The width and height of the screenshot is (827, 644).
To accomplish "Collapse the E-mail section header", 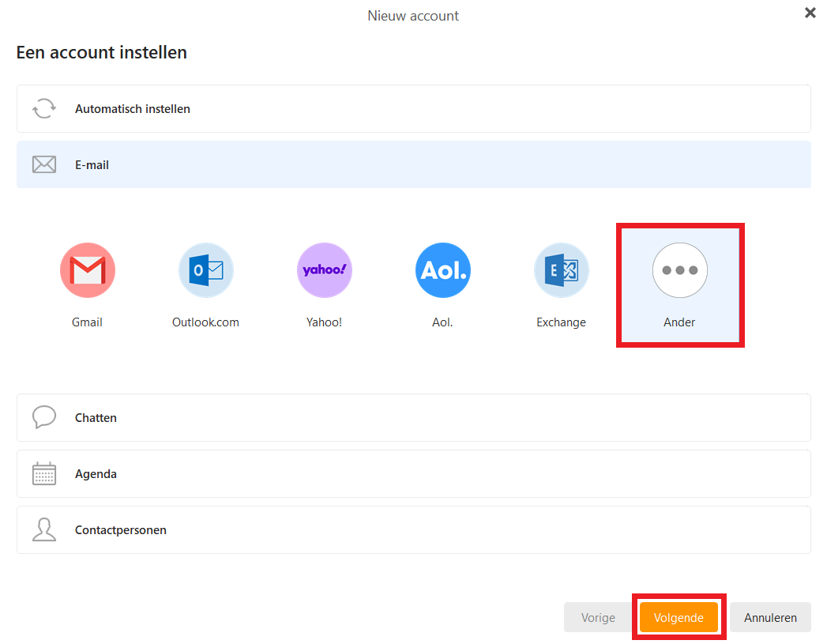I will click(x=413, y=165).
